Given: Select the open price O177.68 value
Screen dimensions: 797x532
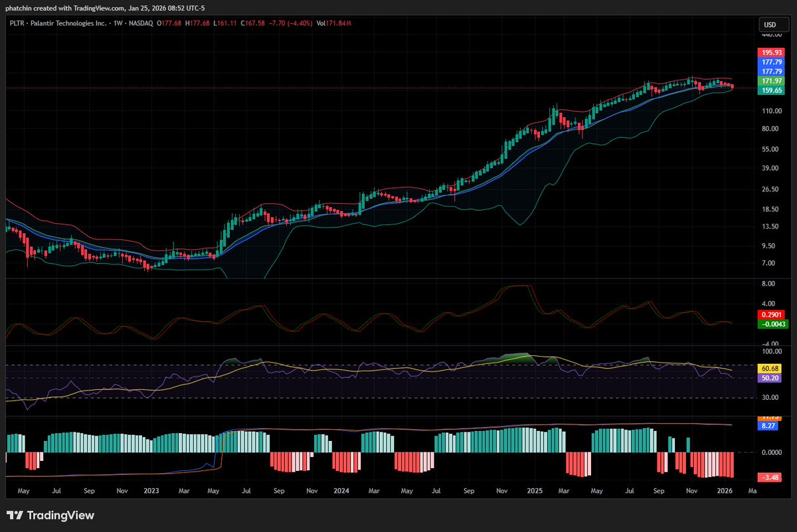Looking at the screenshot, I should (171, 23).
